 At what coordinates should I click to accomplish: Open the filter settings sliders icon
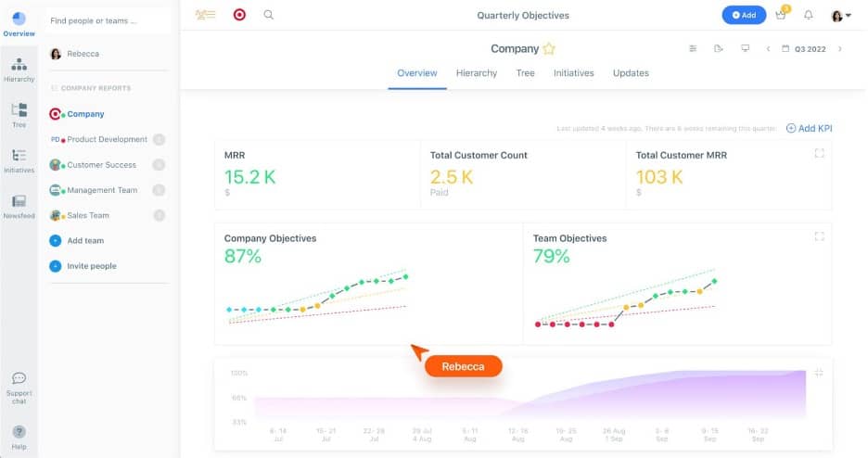[x=693, y=49]
